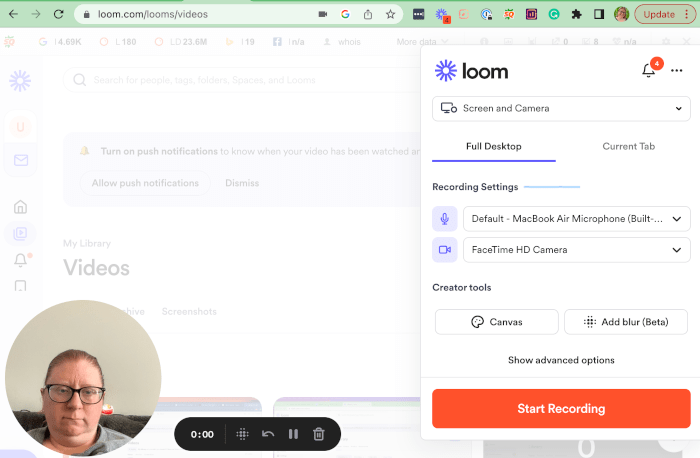
Task: Open My Library videos sidebar icon
Action: tap(21, 233)
